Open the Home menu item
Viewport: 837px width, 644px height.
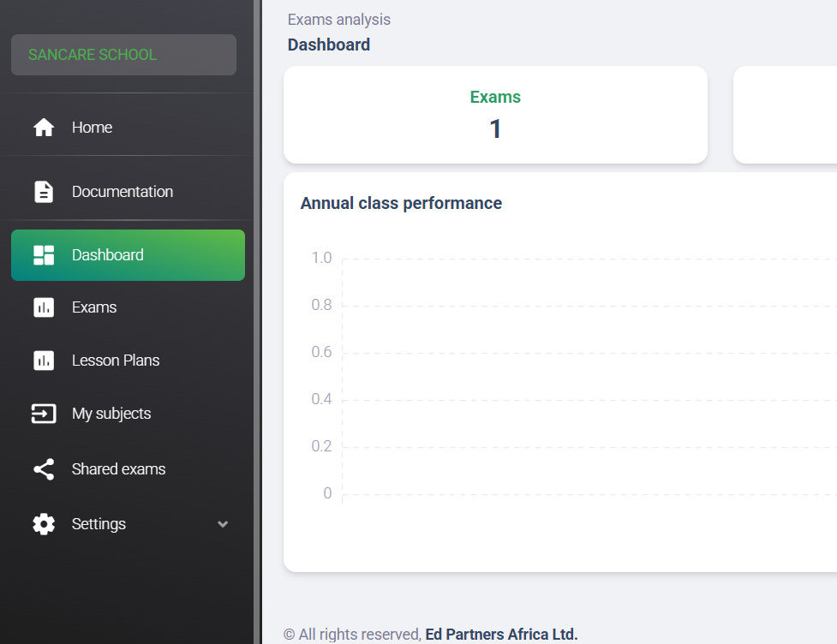click(92, 128)
